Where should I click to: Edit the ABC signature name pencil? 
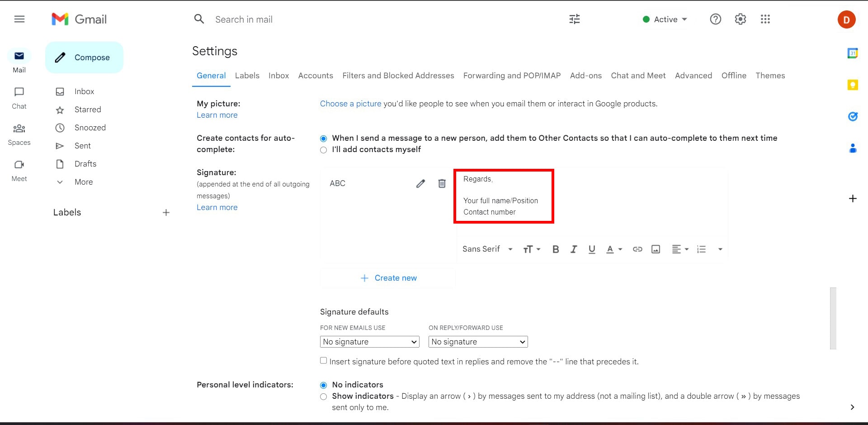[420, 183]
